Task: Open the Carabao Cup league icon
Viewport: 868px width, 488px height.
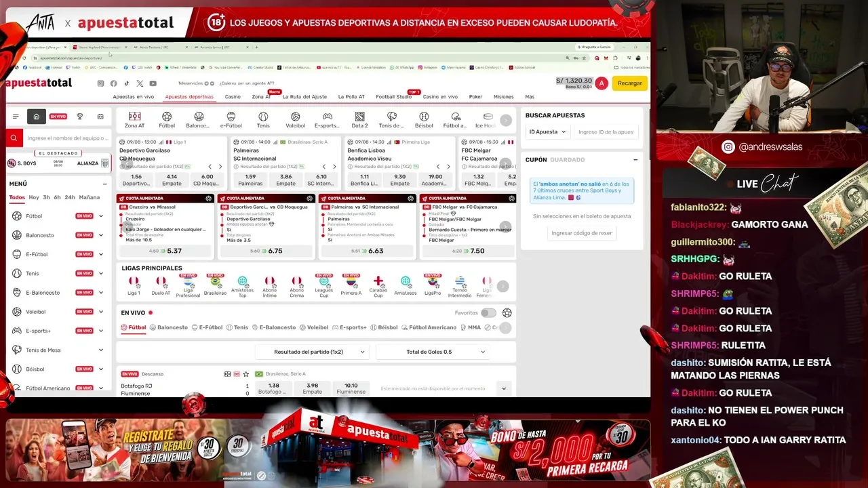Action: [x=378, y=285]
